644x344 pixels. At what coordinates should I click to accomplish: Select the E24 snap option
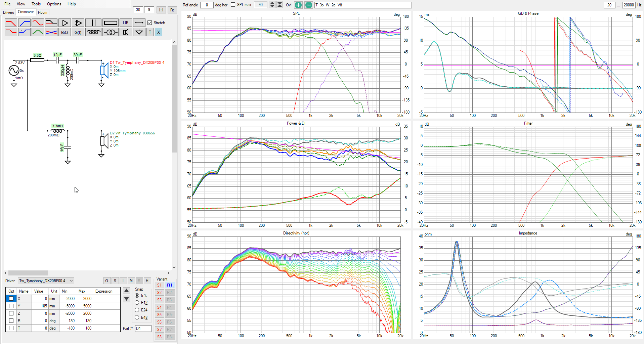(137, 310)
